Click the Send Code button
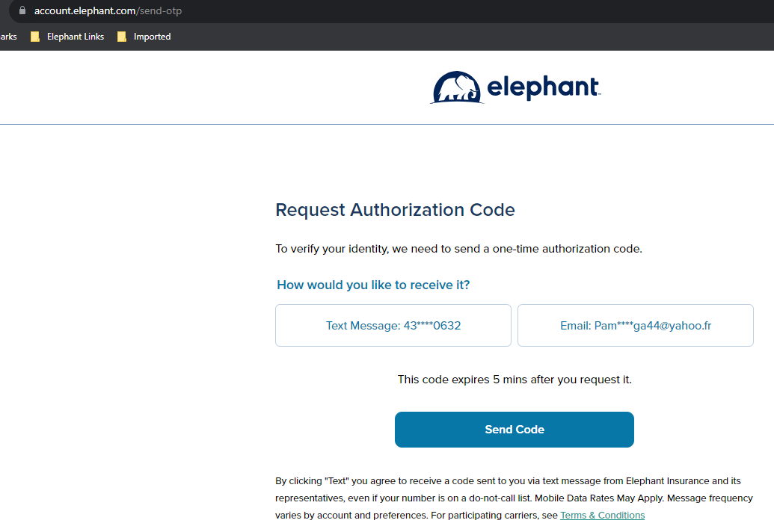 point(515,430)
